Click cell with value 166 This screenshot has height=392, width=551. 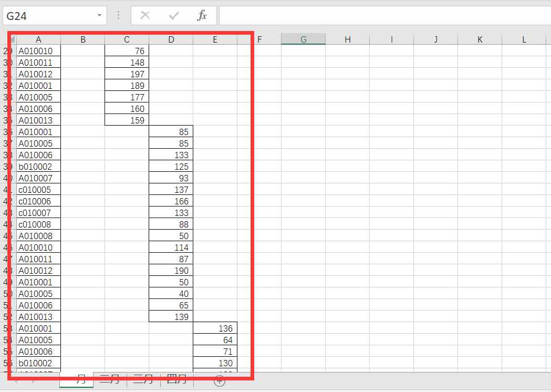tap(171, 201)
